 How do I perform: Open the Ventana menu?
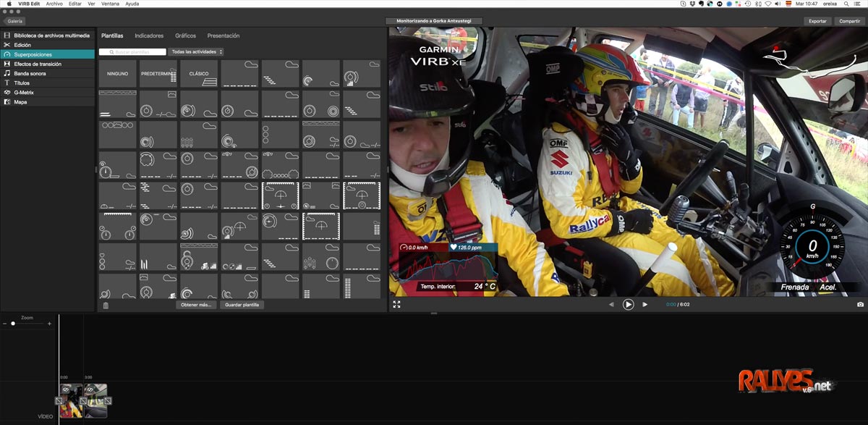(111, 4)
